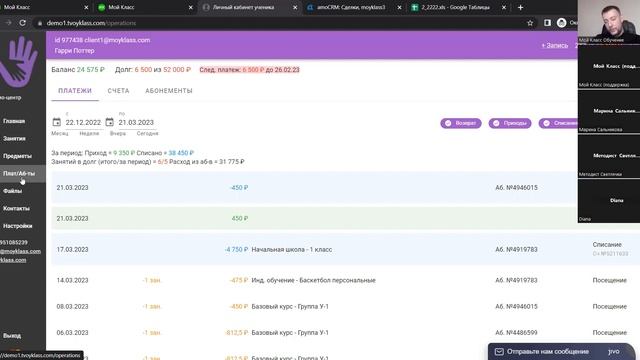Open Контакты in the sidebar

[16, 209]
